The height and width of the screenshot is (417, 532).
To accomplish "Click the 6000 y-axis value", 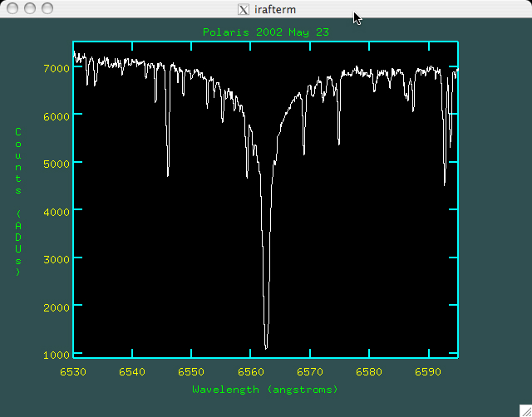I will click(57, 116).
